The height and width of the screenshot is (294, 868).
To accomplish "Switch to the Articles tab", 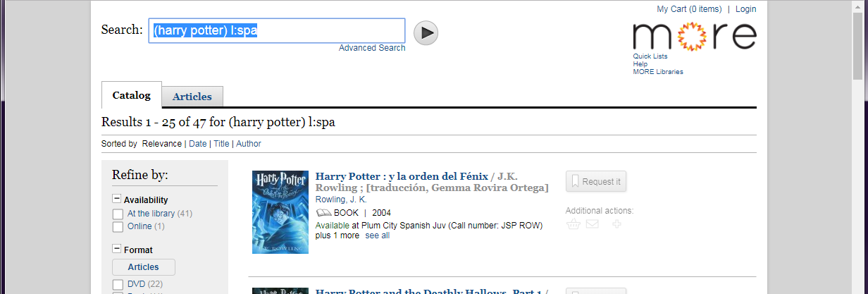I will [x=192, y=97].
